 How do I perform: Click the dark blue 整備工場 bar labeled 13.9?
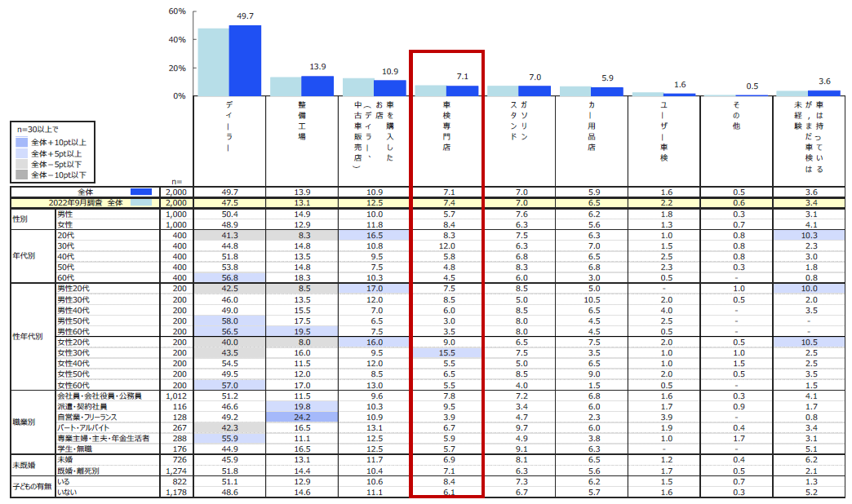[317, 86]
